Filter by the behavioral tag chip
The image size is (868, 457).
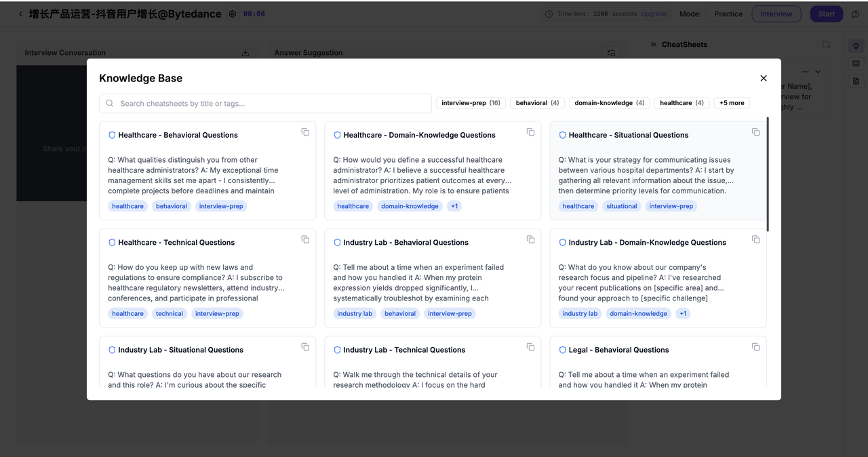pos(537,103)
